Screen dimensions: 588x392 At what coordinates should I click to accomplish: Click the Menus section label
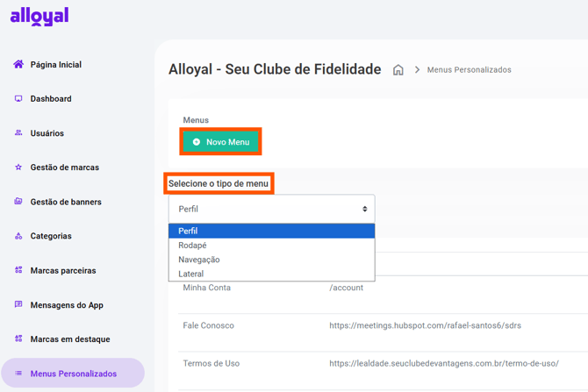(196, 120)
